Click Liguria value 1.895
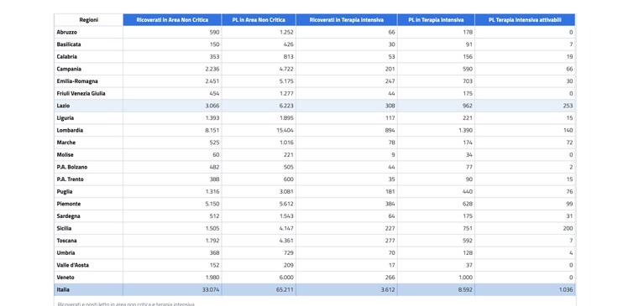The height and width of the screenshot is (306, 644). (x=287, y=118)
